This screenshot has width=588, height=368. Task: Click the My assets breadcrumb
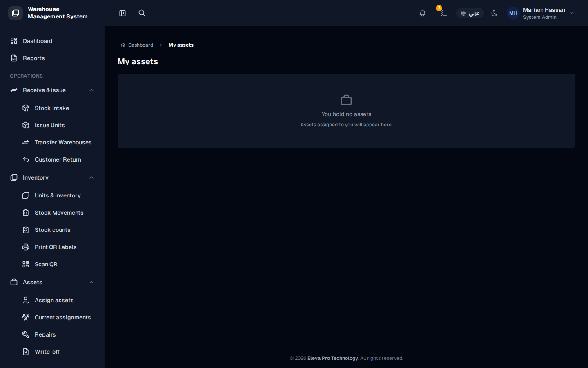pyautogui.click(x=181, y=45)
